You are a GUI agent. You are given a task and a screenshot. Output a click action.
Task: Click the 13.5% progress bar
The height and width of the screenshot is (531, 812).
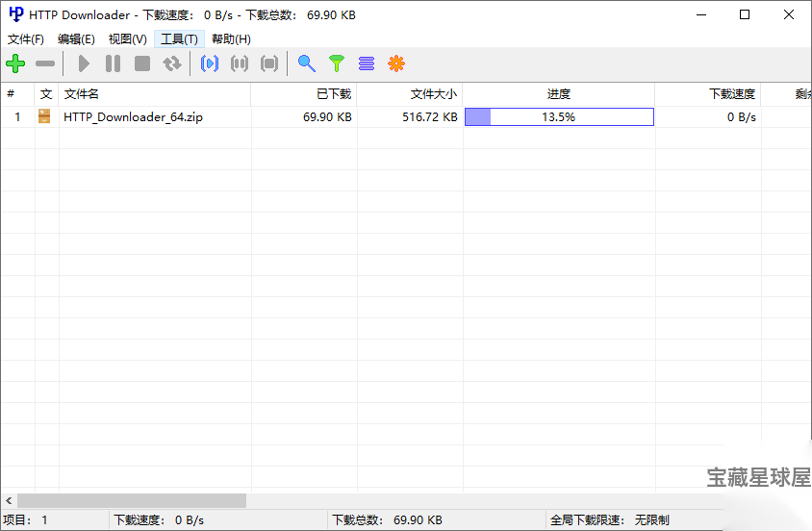click(x=559, y=117)
